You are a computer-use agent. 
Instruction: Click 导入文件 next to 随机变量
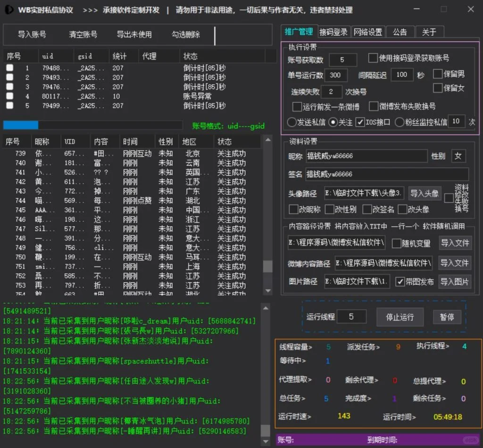coord(455,243)
